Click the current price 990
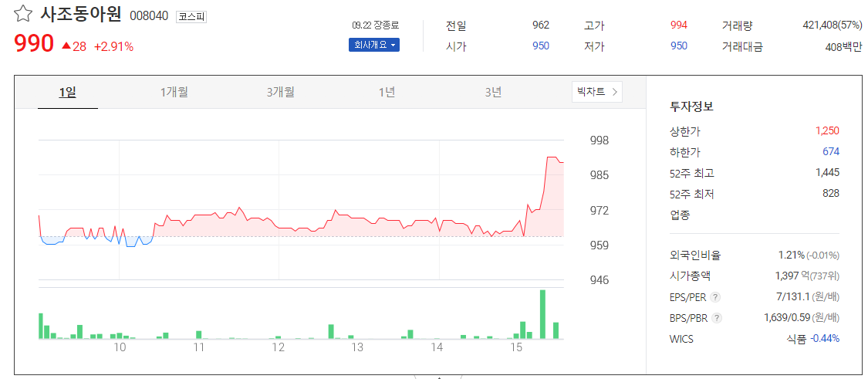 click(x=34, y=44)
